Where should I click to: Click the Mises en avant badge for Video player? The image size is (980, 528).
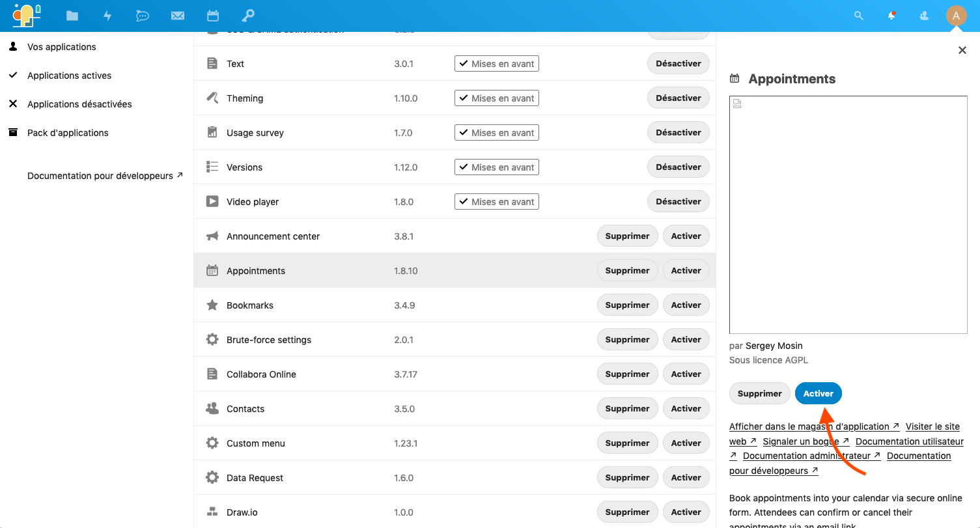coord(497,202)
